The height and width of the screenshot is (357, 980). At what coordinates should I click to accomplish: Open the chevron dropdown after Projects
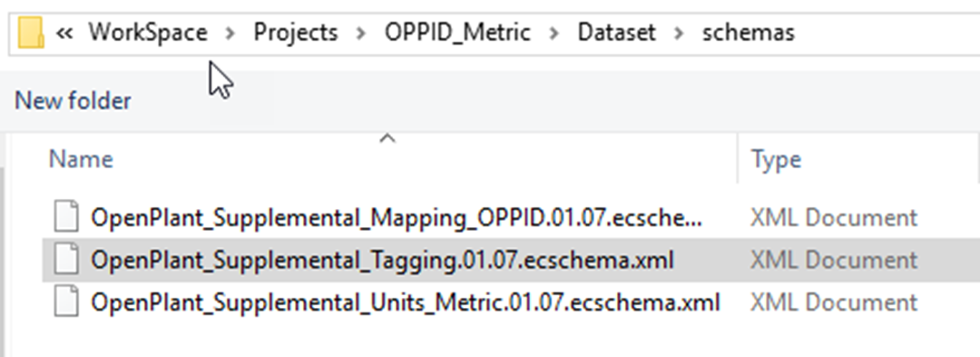click(x=360, y=33)
